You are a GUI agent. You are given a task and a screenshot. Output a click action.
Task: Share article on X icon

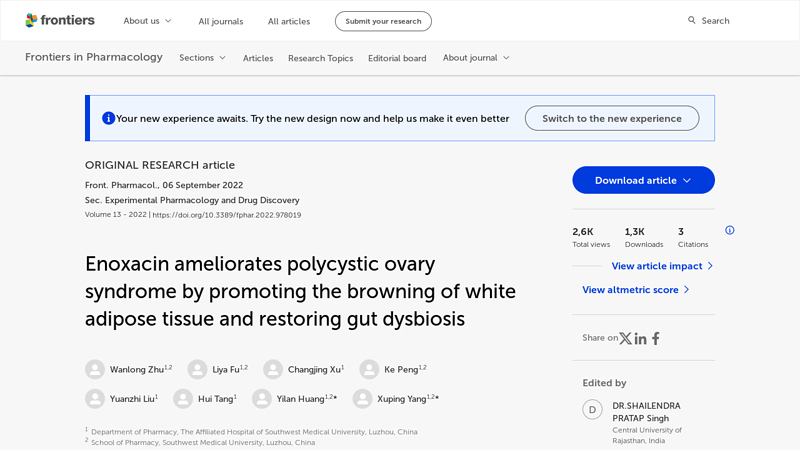pos(625,338)
